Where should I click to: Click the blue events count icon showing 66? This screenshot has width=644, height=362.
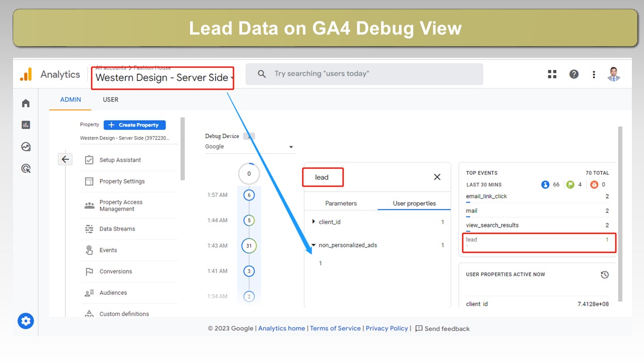pos(545,185)
